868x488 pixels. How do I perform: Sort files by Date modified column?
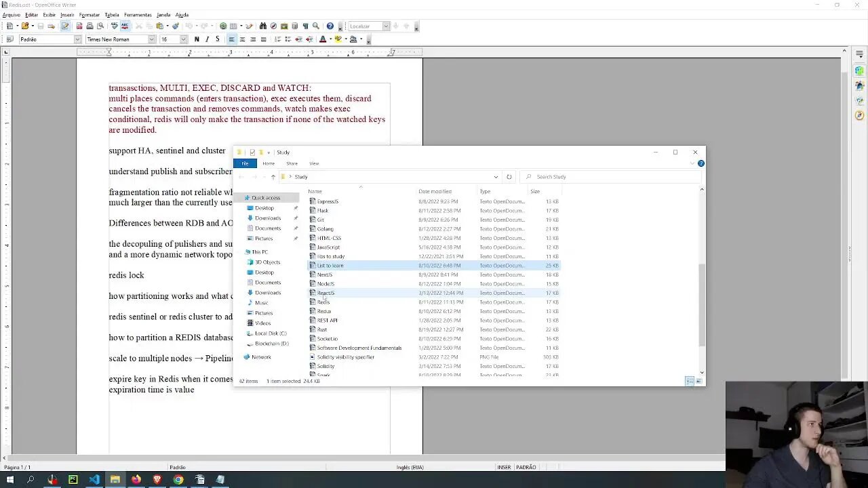[435, 192]
